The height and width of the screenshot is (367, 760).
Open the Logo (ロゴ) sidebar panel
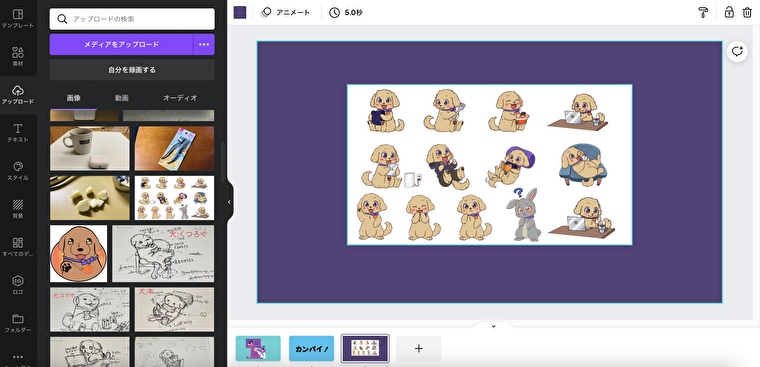point(18,285)
